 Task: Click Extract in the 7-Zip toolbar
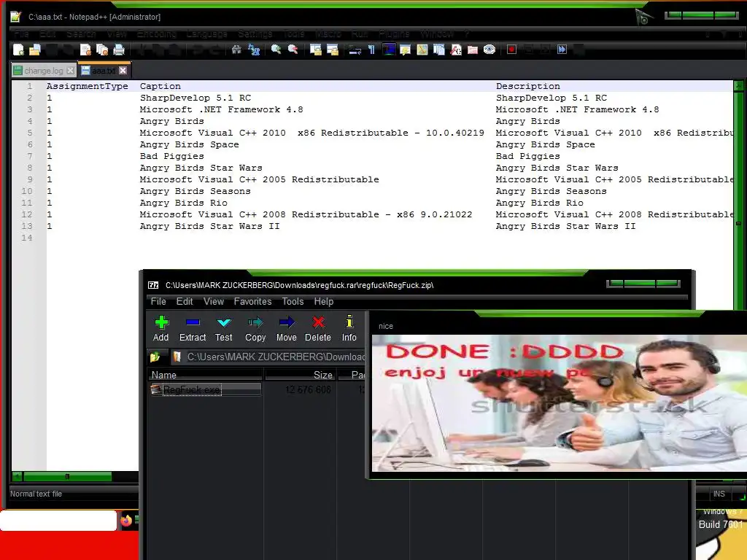click(193, 329)
